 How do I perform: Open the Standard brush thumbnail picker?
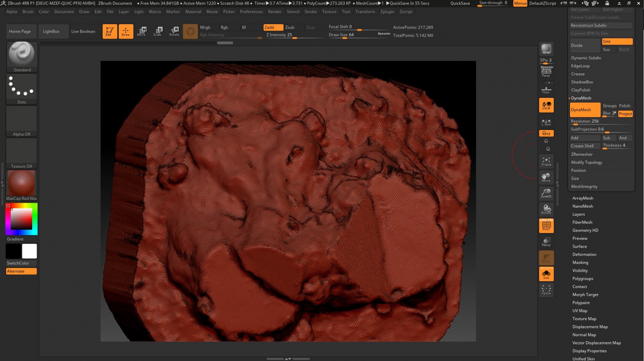coord(22,54)
